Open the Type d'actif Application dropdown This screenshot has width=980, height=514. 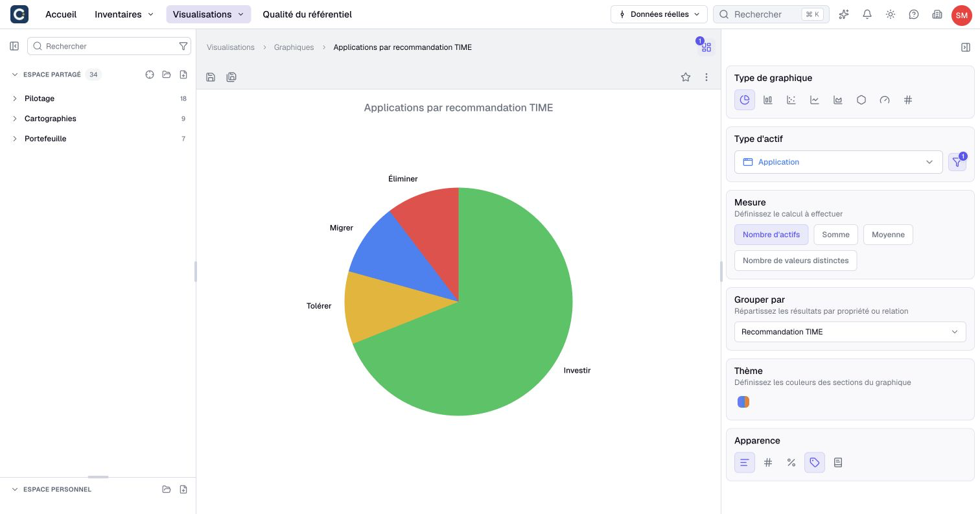838,162
